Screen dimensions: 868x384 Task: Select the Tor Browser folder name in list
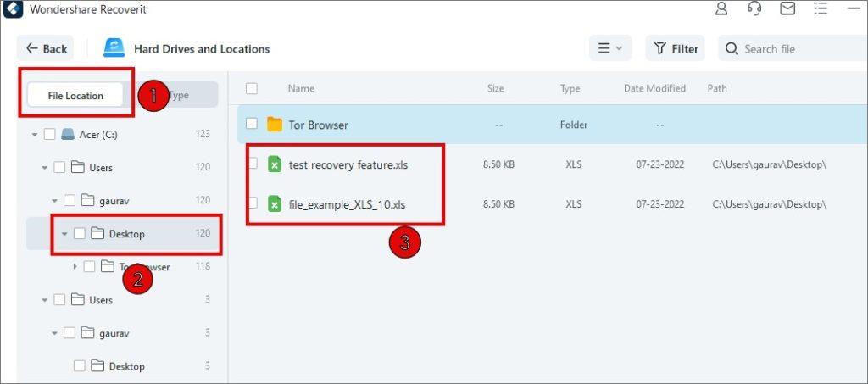pos(319,125)
